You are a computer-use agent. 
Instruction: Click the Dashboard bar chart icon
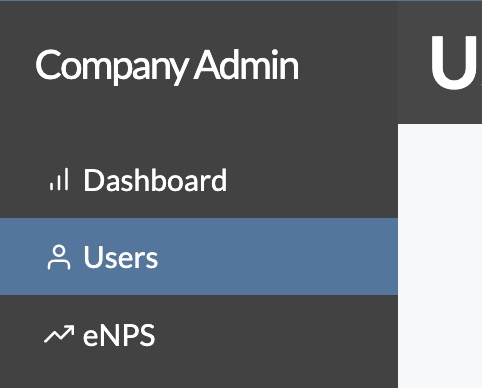(59, 179)
